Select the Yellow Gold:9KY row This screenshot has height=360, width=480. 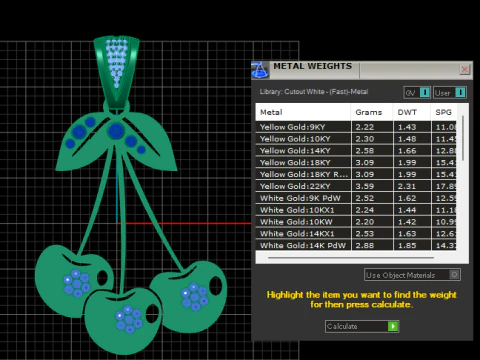coord(356,127)
